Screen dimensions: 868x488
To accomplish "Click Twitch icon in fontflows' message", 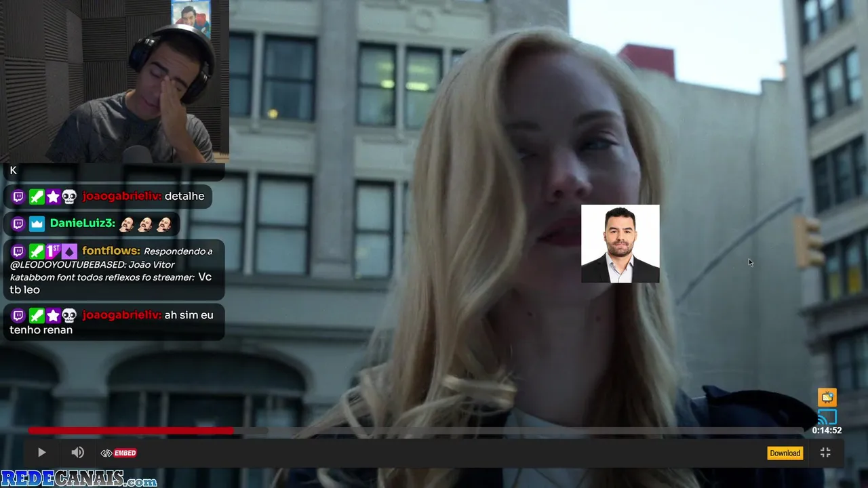I will point(18,251).
